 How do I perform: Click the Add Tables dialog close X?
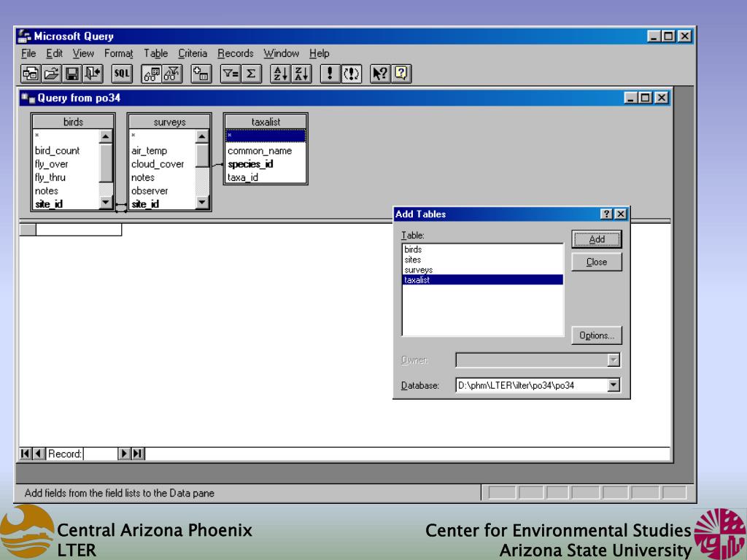click(x=620, y=214)
